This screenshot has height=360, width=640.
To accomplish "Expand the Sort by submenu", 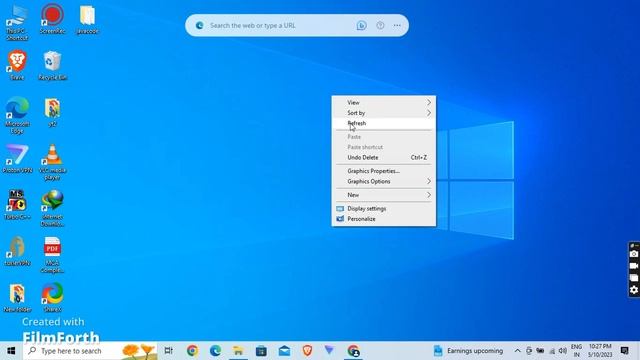I will click(x=384, y=113).
